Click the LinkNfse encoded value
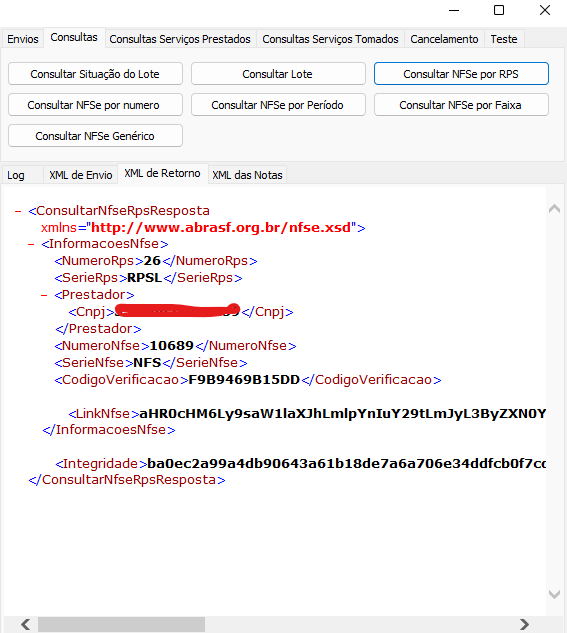The height and width of the screenshot is (633, 567). (x=343, y=414)
